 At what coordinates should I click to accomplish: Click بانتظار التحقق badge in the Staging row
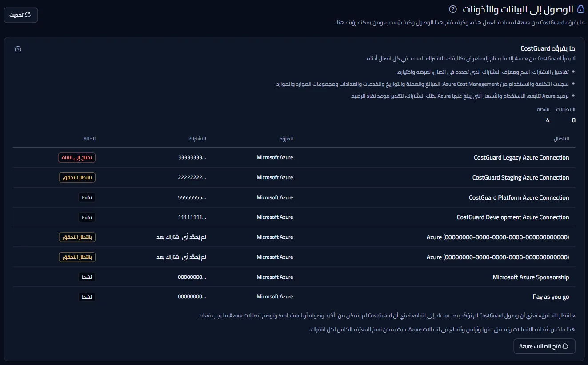point(77,177)
